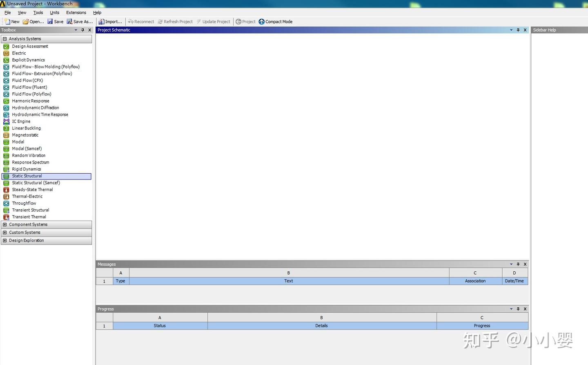Screen dimensions: 588x365
Task: Collapse the Analysis Systems group
Action: (5, 39)
